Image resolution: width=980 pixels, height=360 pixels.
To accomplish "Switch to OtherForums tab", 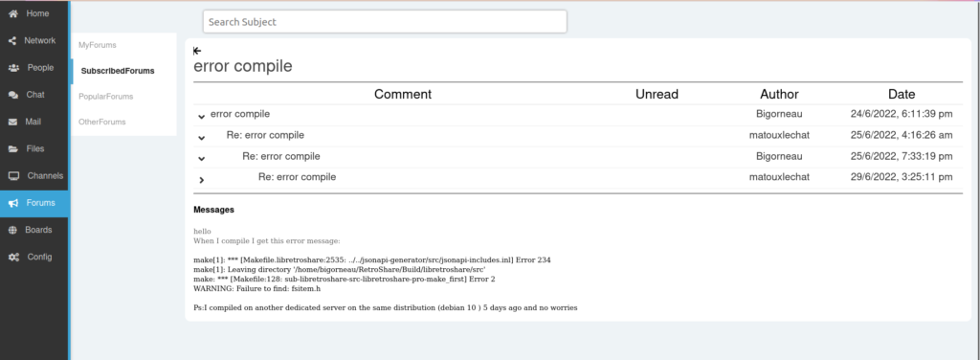I will (x=101, y=122).
